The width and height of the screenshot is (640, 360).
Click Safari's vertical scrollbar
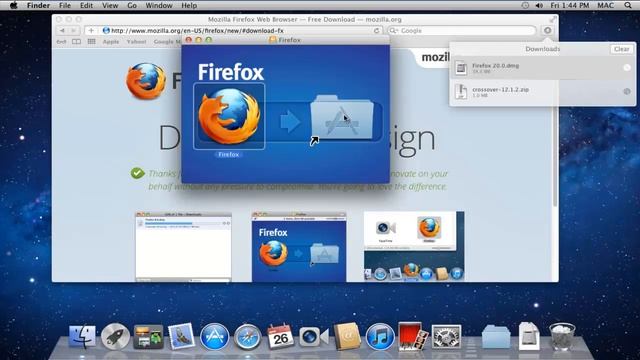point(555,127)
